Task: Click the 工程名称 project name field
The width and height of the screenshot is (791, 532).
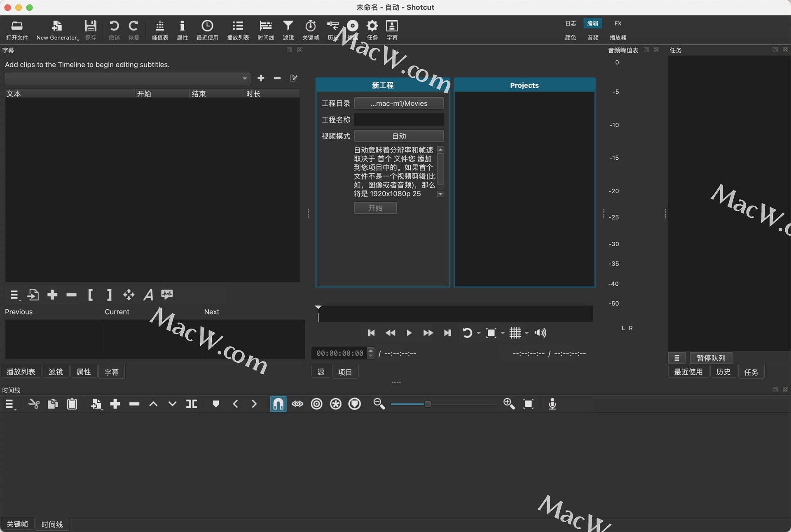Action: pyautogui.click(x=399, y=120)
